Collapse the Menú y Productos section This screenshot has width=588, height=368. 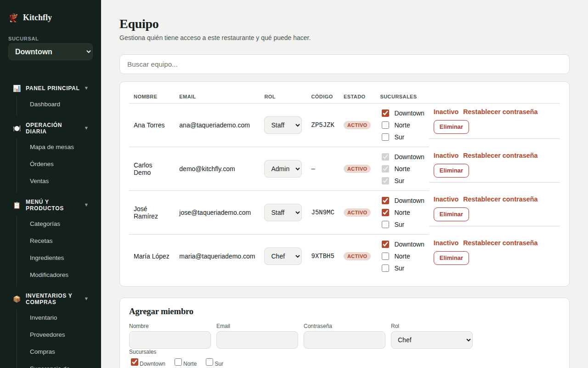click(x=86, y=205)
